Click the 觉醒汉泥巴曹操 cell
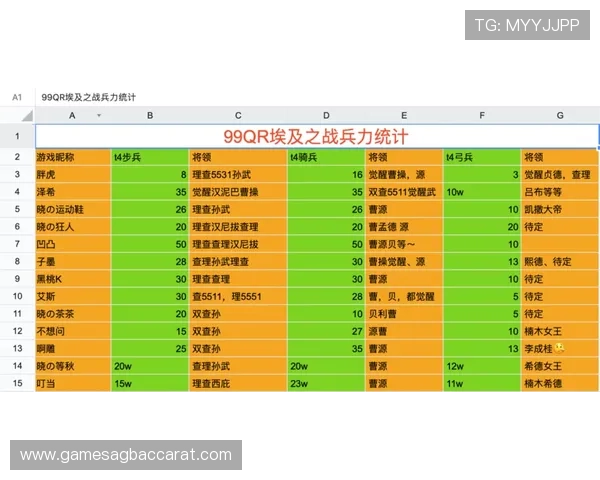This screenshot has height=480, width=600. (x=238, y=192)
